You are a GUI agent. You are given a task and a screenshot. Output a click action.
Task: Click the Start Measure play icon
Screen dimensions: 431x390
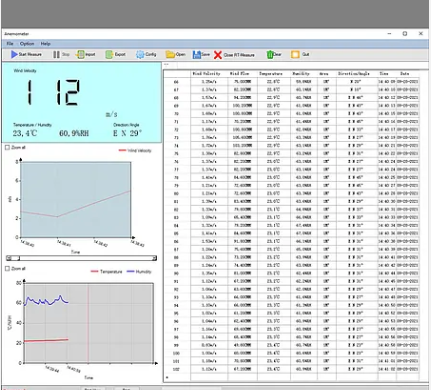click(14, 54)
